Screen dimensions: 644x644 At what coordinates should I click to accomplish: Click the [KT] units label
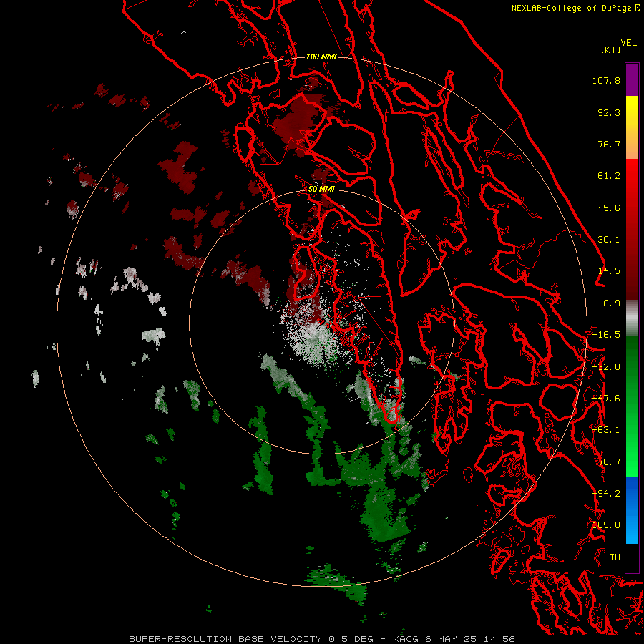pyautogui.click(x=610, y=49)
